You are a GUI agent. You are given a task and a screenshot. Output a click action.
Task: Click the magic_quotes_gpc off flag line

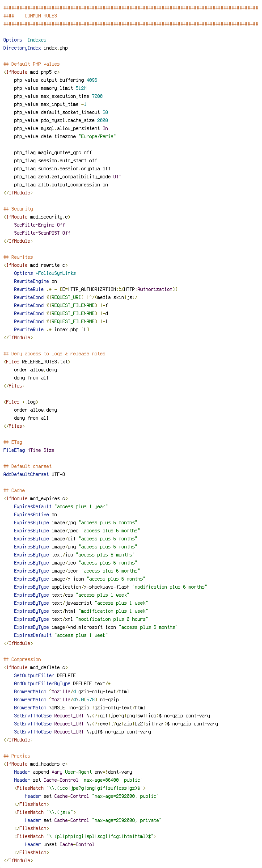(53, 152)
